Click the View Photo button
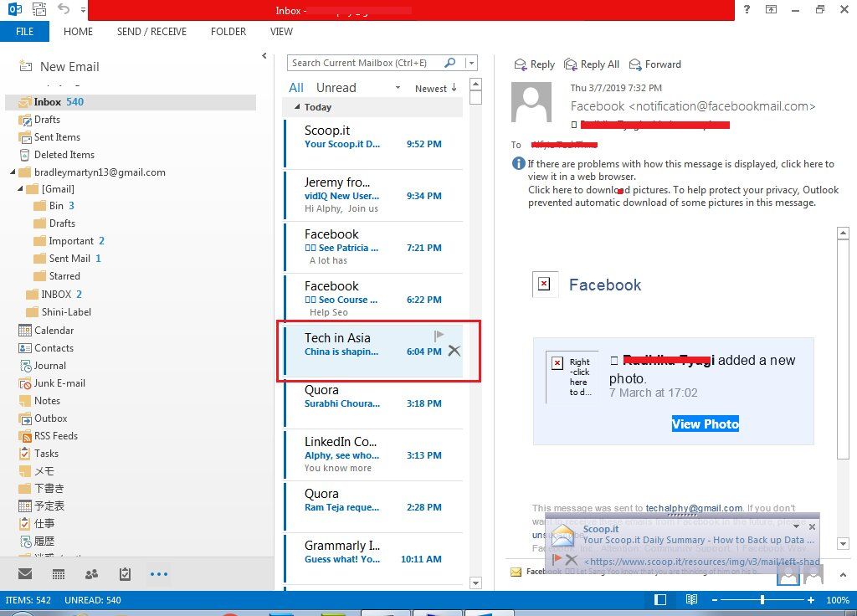The width and height of the screenshot is (857, 616). [x=705, y=423]
